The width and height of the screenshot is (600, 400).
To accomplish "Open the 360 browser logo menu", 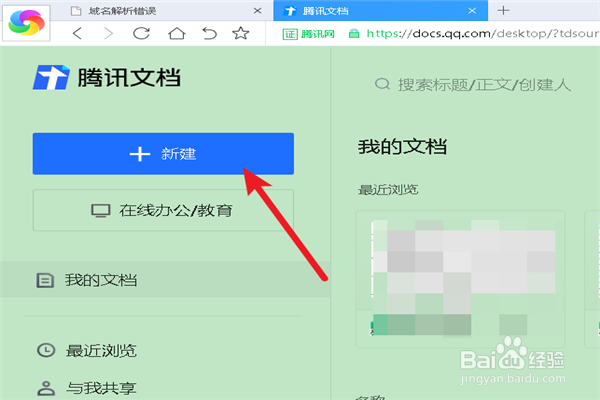I will click(x=26, y=23).
